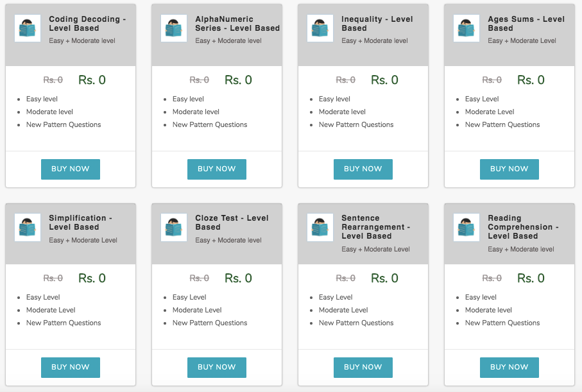582x392 pixels.
Task: Click Rs. 0 price on Inequality card
Action: [384, 80]
